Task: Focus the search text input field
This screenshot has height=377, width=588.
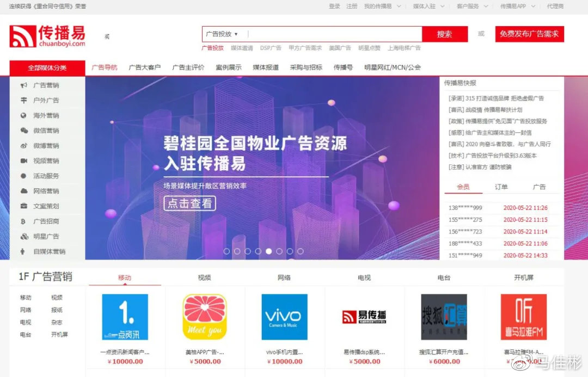Action: 334,34
